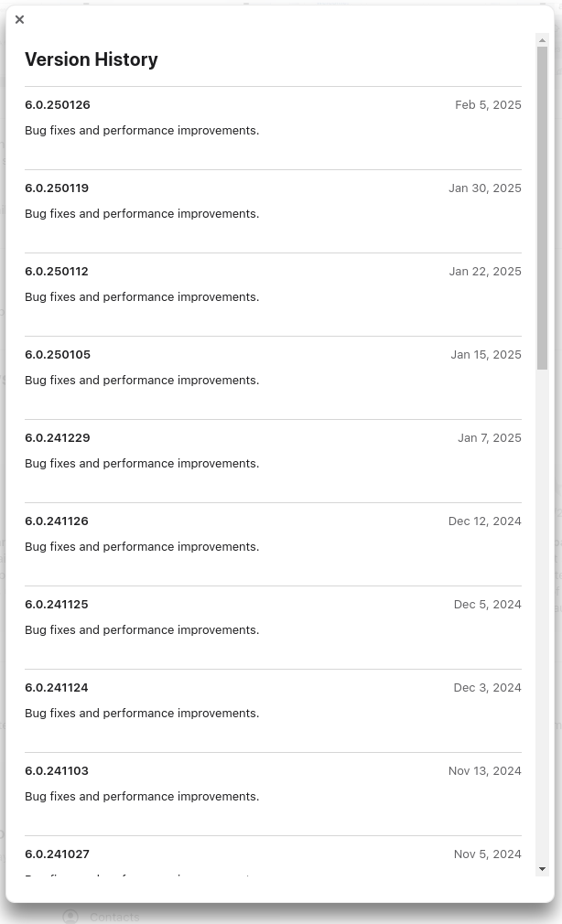
Task: Click the Version History heading
Action: pyautogui.click(x=92, y=59)
